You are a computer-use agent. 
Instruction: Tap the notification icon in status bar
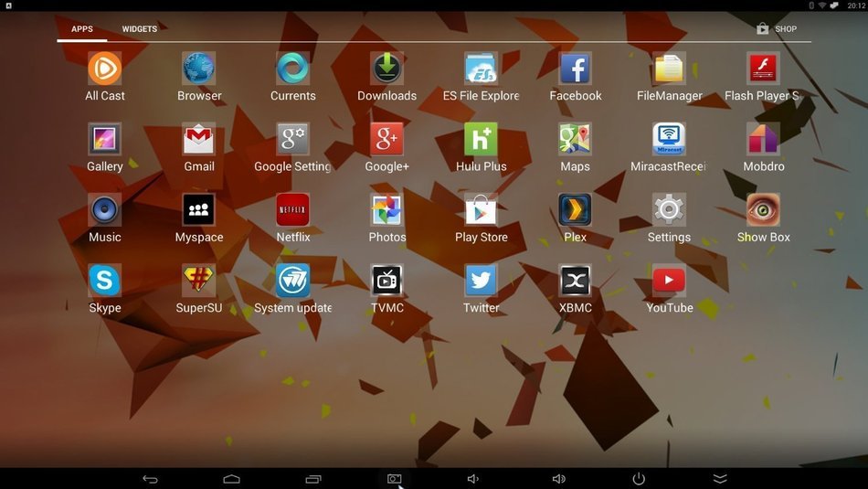(x=8, y=5)
